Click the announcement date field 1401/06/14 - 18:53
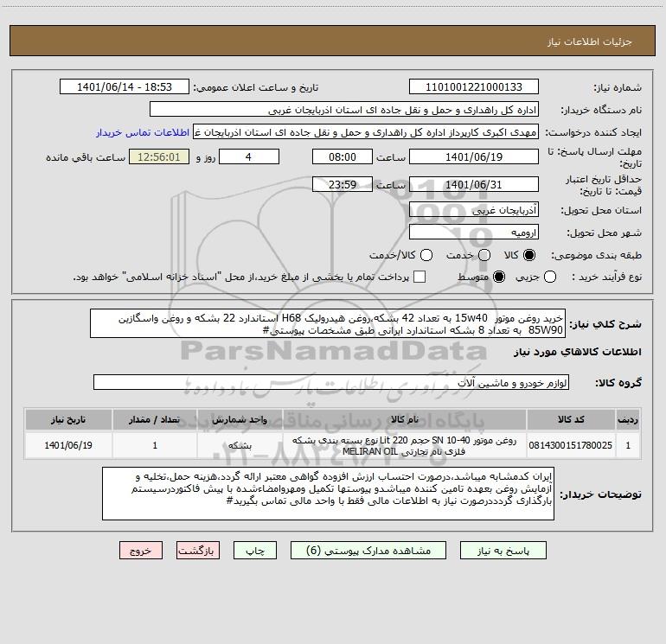 click(x=125, y=87)
